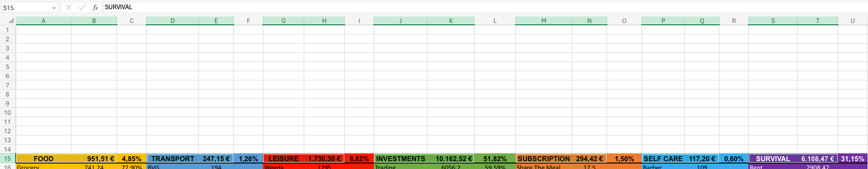Click the 51,82% investments percentage
The image size is (868, 169).
[x=495, y=158]
